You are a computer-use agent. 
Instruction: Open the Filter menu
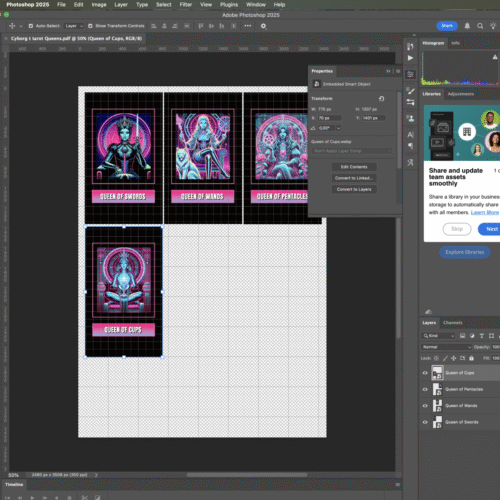point(186,5)
